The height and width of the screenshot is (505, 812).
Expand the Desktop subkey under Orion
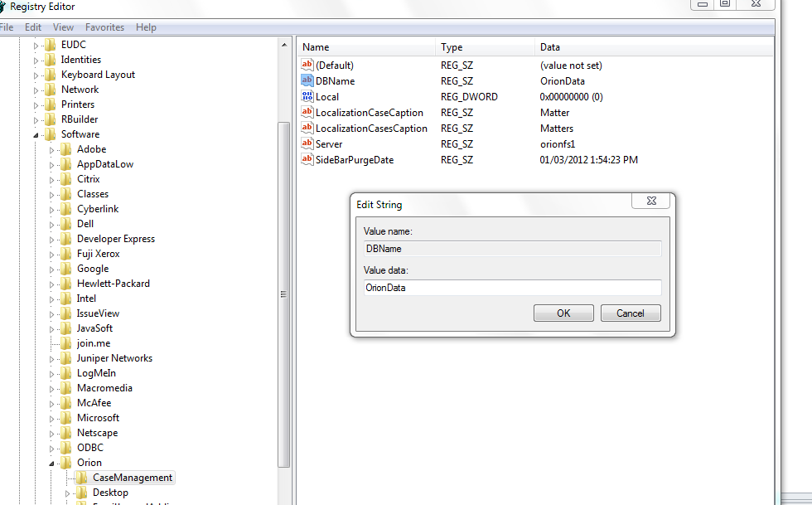(x=67, y=493)
